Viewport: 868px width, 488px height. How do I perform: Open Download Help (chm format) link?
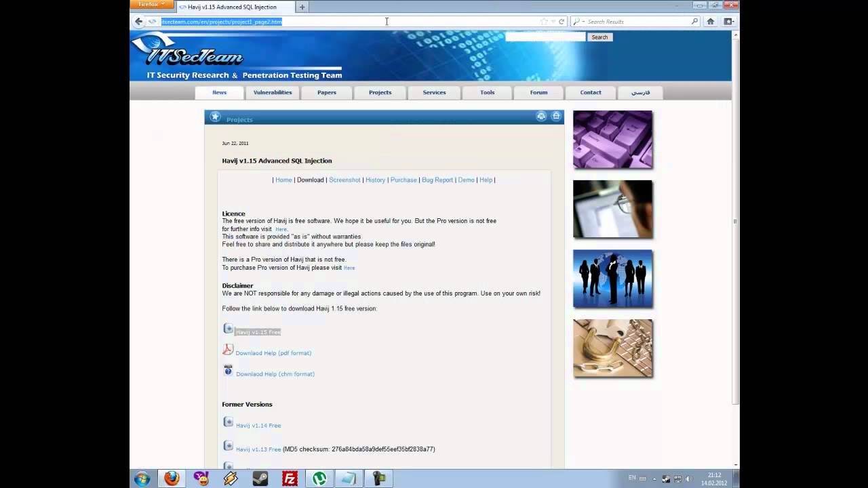point(275,374)
